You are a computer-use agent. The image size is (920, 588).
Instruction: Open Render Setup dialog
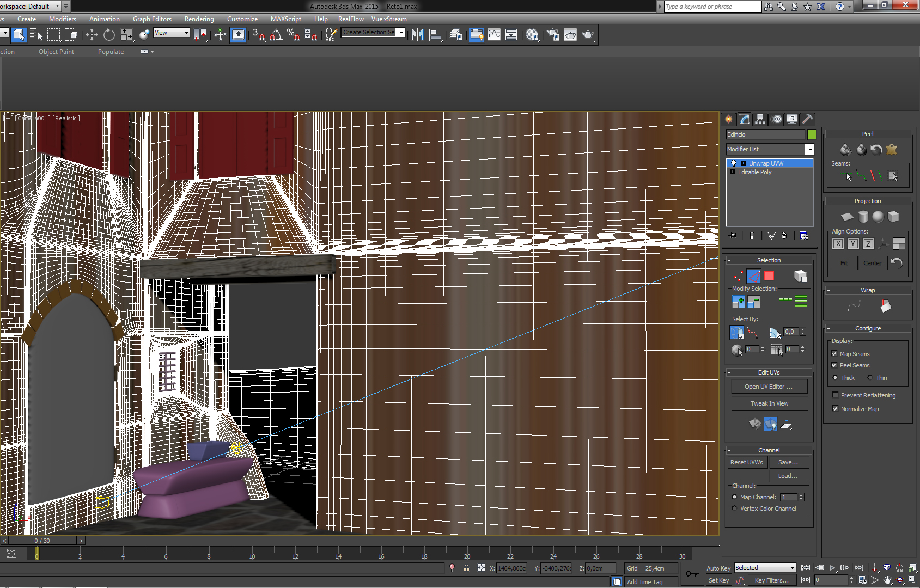click(553, 35)
